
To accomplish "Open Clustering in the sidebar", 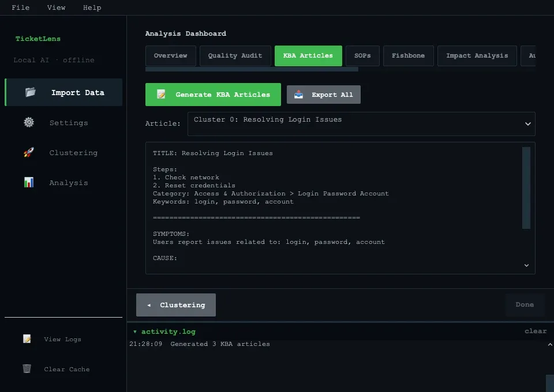I will (x=63, y=153).
